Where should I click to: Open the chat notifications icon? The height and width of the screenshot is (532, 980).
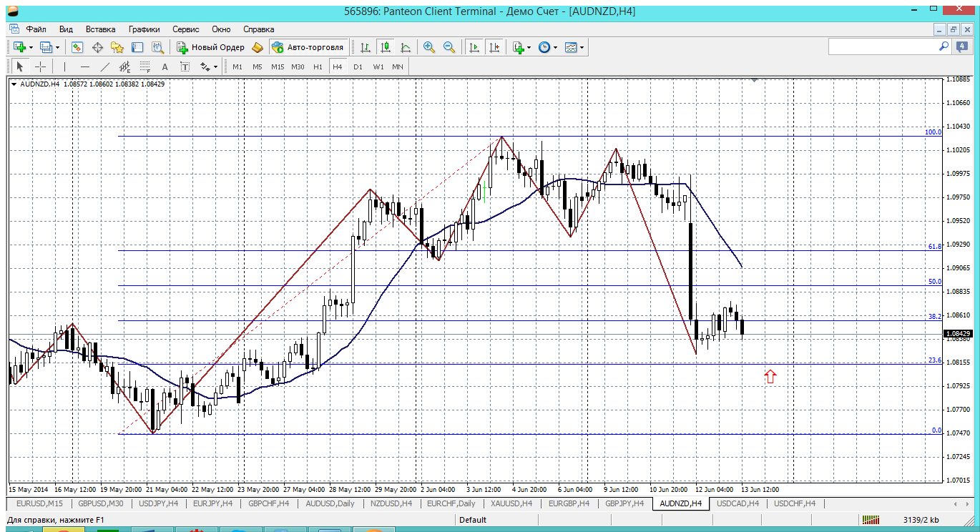pos(963,46)
